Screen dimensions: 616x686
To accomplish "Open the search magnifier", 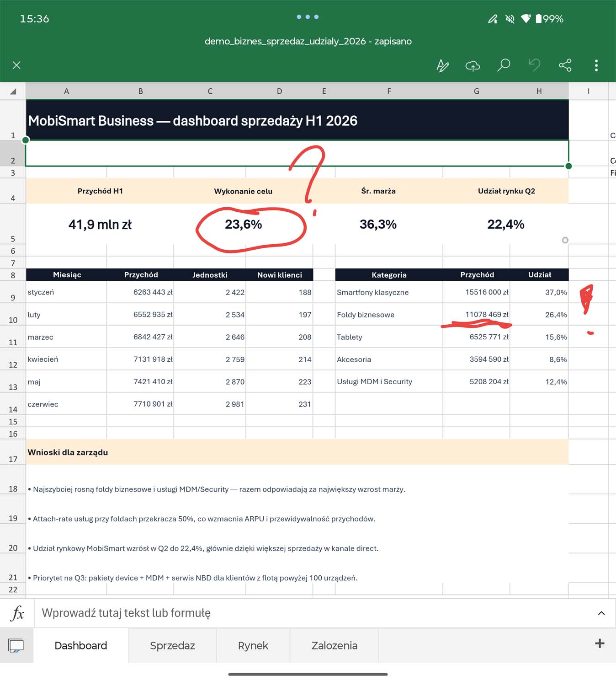I will coord(503,65).
